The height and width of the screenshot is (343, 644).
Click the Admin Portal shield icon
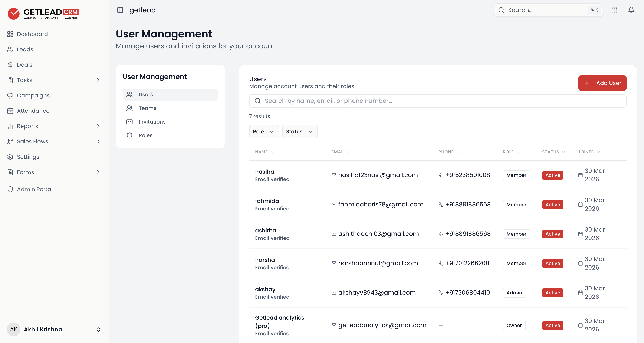(x=10, y=189)
